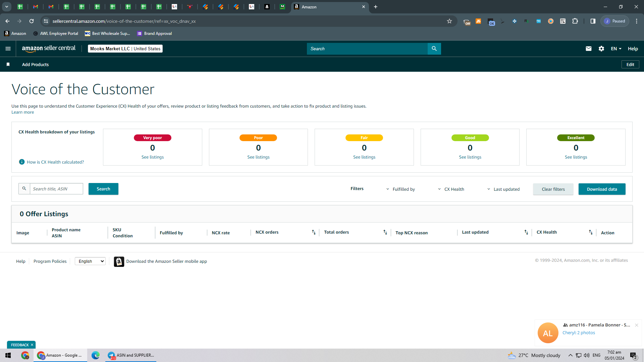Sort by Total orders arrows
This screenshot has width=644, height=362.
385,232
